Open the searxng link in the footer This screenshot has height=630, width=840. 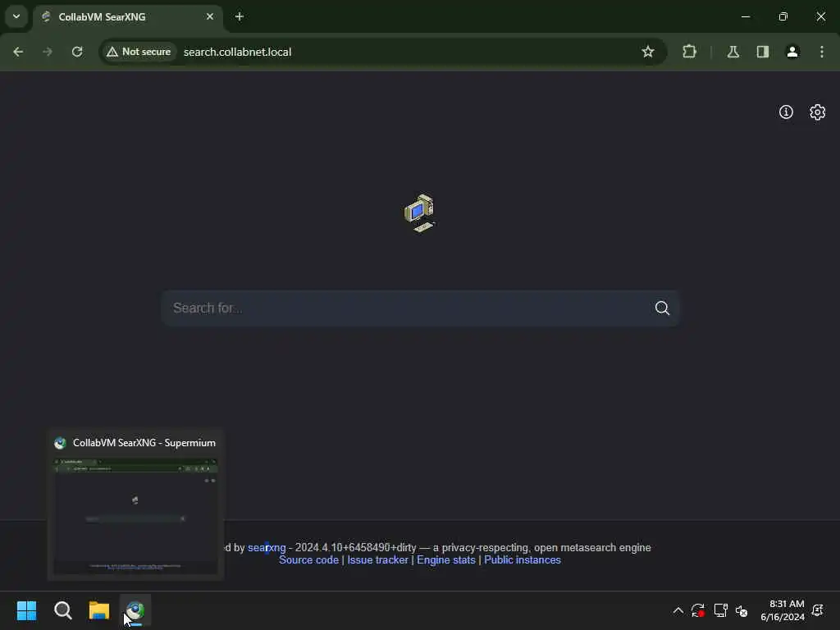267,547
